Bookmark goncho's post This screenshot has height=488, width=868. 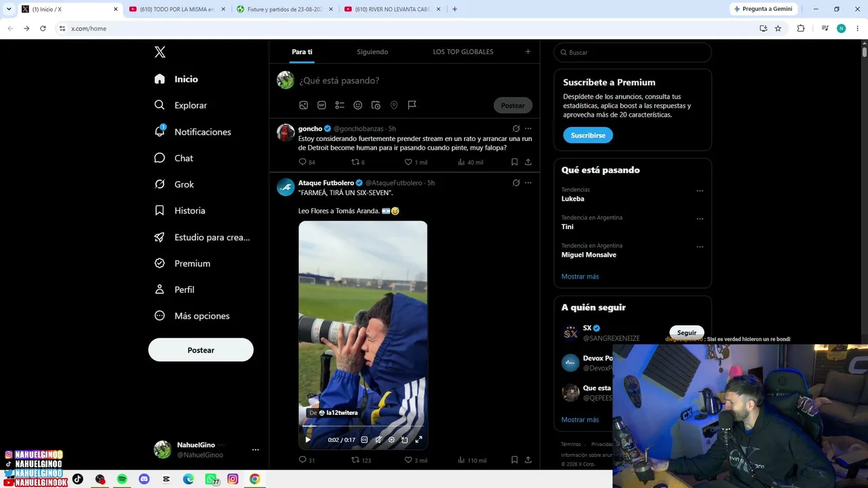[514, 162]
